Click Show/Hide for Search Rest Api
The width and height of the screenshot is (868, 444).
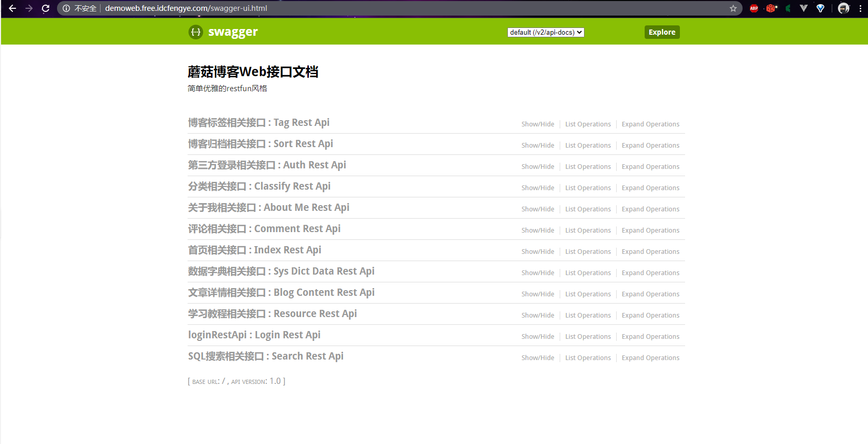(537, 358)
